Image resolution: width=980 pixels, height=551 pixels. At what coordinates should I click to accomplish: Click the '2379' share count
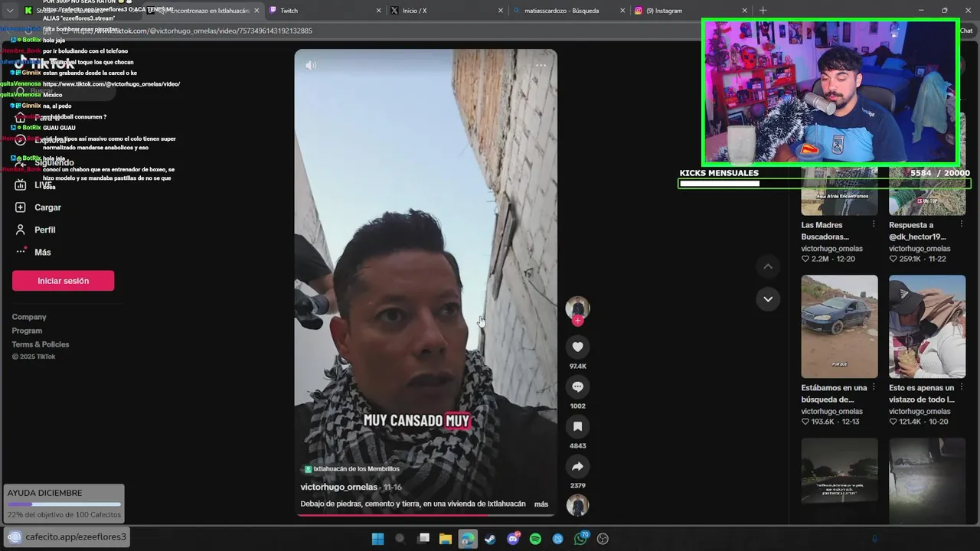point(577,486)
